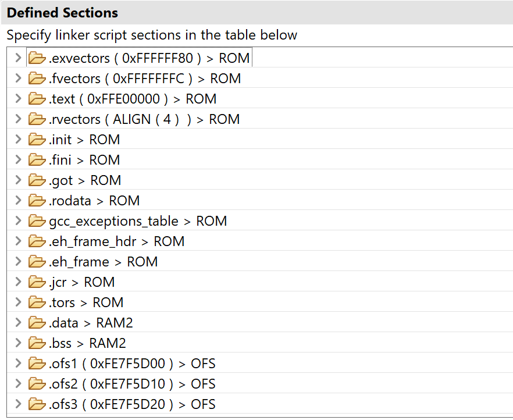
Task: Select the .eh_frame > ROM entry
Action: (104, 262)
